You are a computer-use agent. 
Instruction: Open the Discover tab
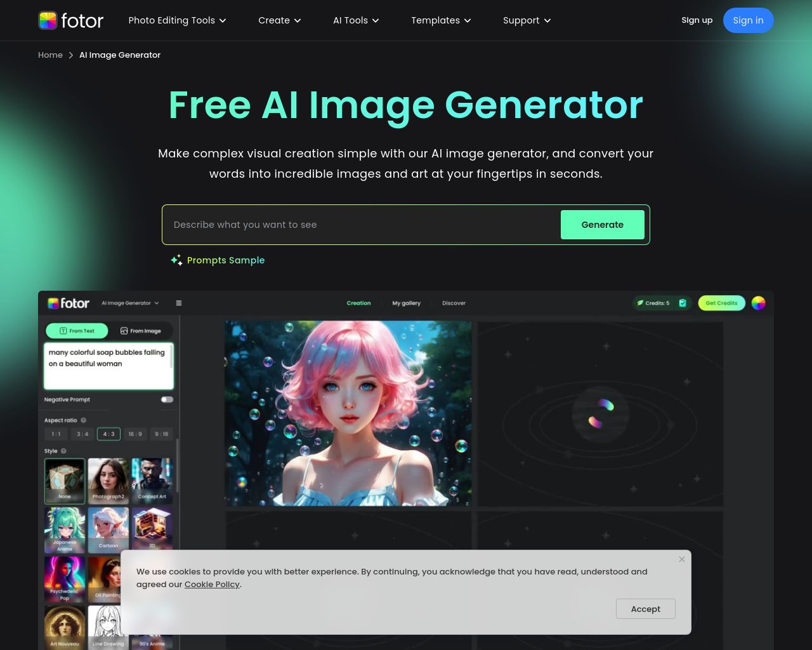pos(454,303)
